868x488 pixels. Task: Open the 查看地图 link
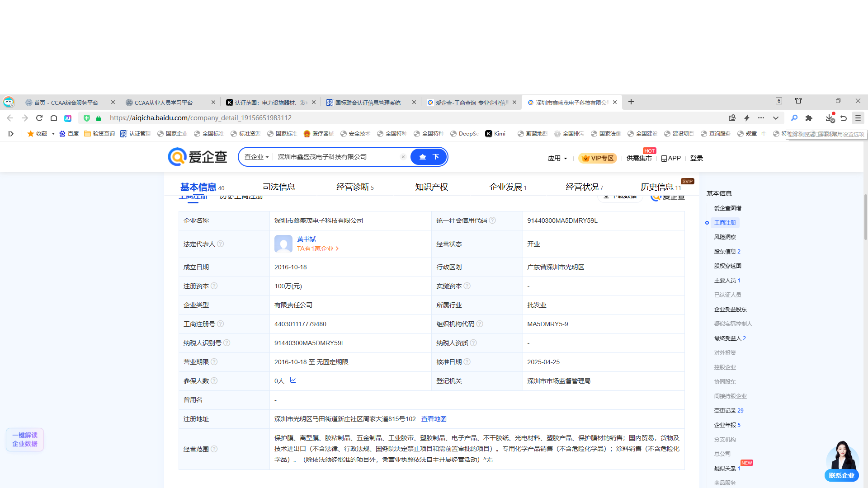[434, 419]
